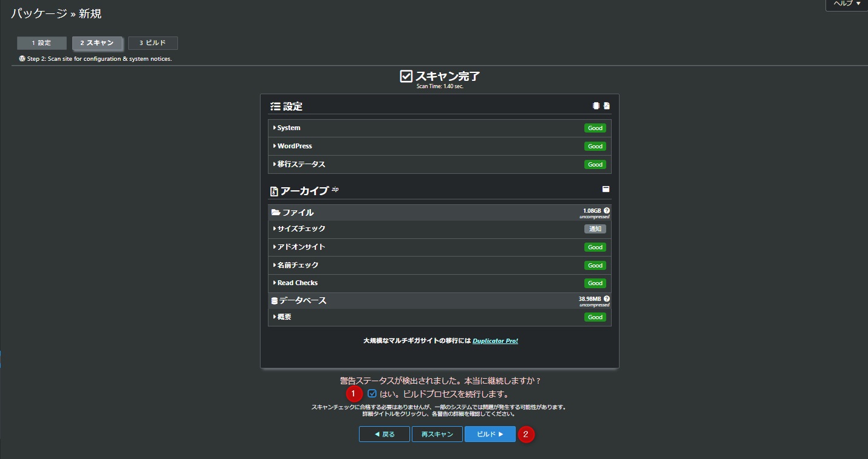
Task: Click the help icon next to 1.08GB
Action: [x=606, y=210]
